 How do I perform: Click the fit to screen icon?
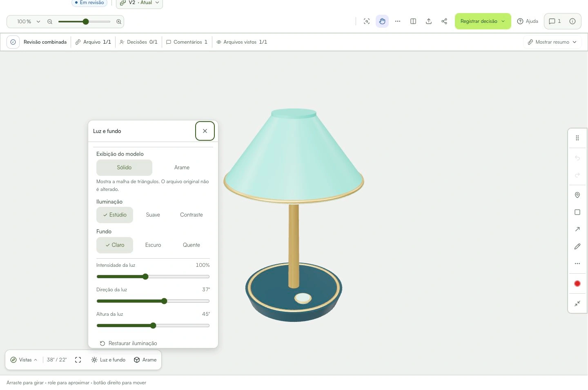coord(78,360)
